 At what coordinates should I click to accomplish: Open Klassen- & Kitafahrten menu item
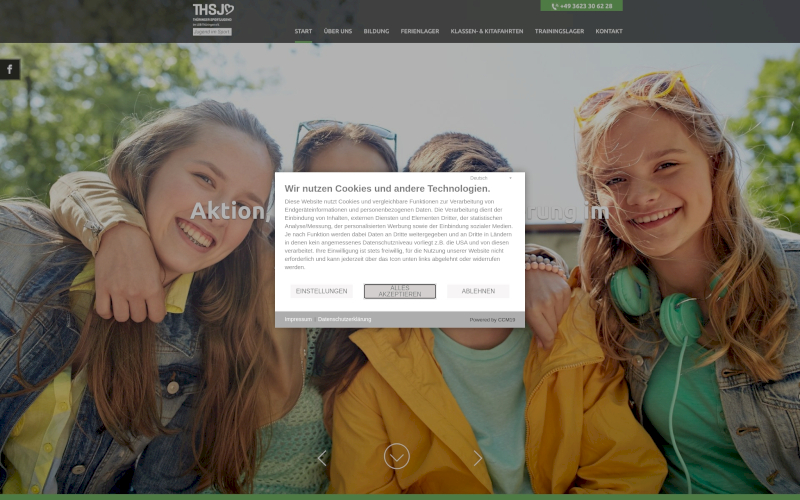(487, 31)
